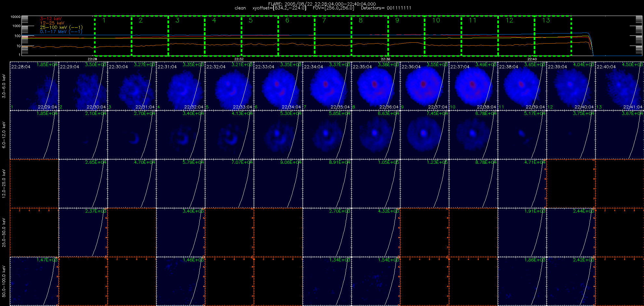
Task: Select interval 1 in the light curve plot
Action: click(x=113, y=36)
